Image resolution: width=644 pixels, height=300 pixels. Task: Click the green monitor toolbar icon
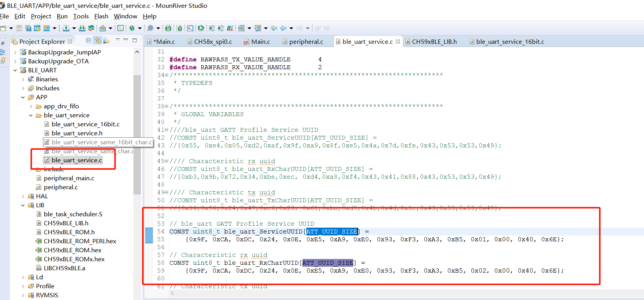click(x=121, y=28)
